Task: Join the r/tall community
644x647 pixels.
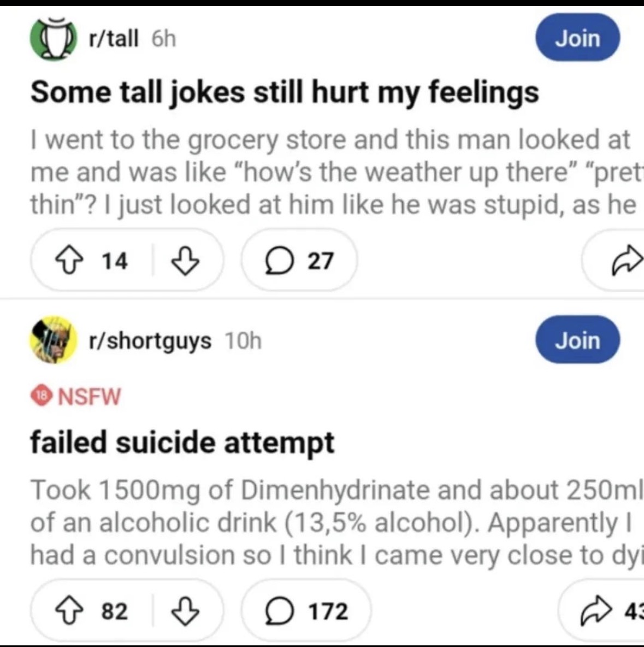Action: pos(577,38)
